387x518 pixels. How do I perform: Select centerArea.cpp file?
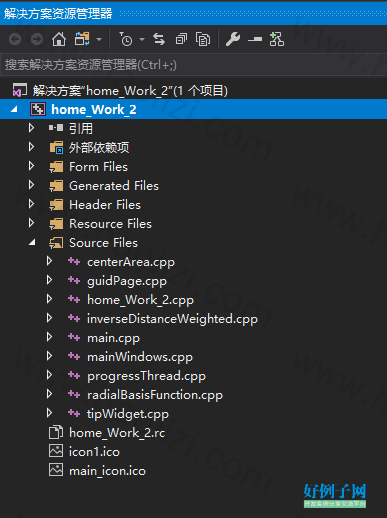[131, 262]
